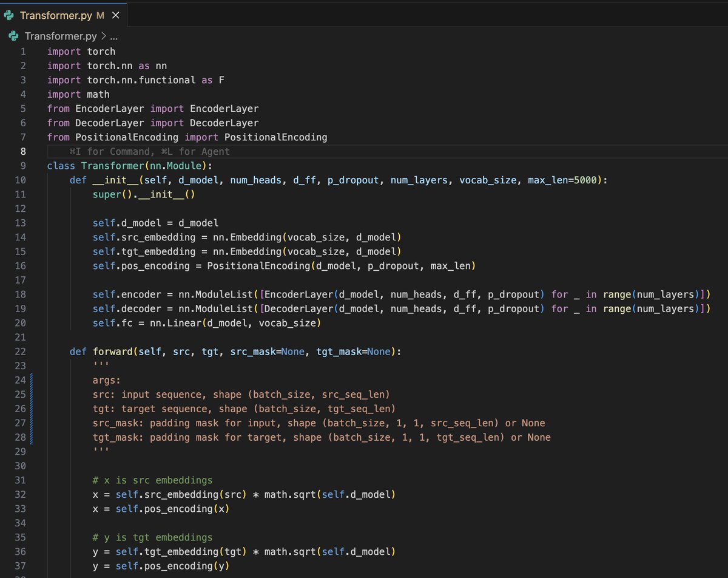This screenshot has height=578, width=728.
Task: Click 'src_mask: padding mask for input' line
Action: (319, 423)
